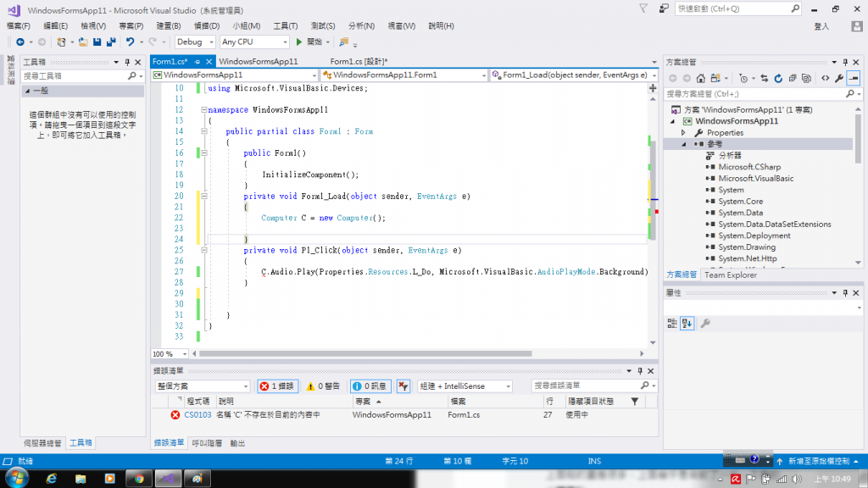Click the Save file icon
The image size is (868, 488).
click(97, 42)
